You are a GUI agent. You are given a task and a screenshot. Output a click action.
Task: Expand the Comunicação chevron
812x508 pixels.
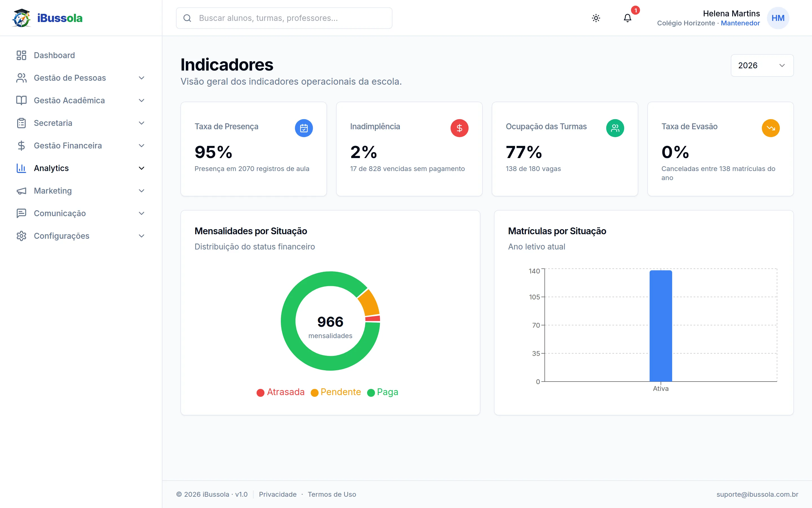point(142,213)
